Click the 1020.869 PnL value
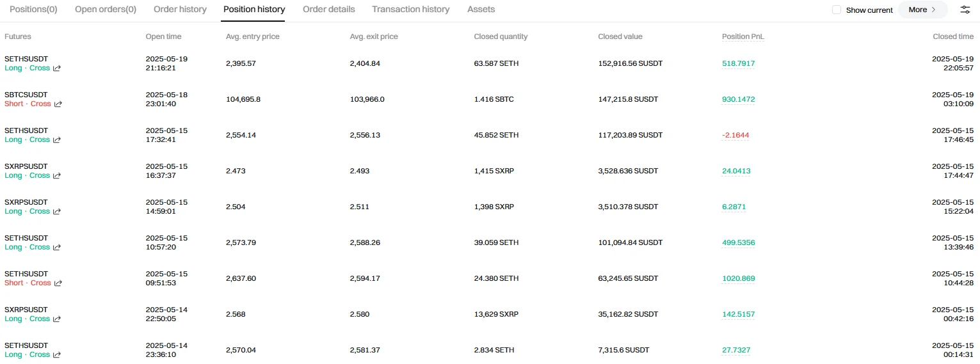 pos(738,278)
